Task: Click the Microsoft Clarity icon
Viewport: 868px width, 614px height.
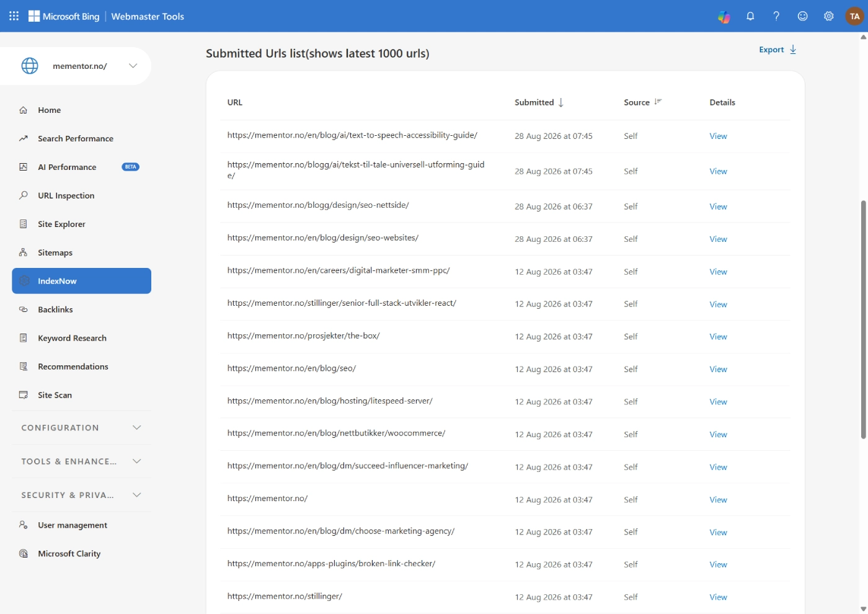Action: pyautogui.click(x=24, y=553)
